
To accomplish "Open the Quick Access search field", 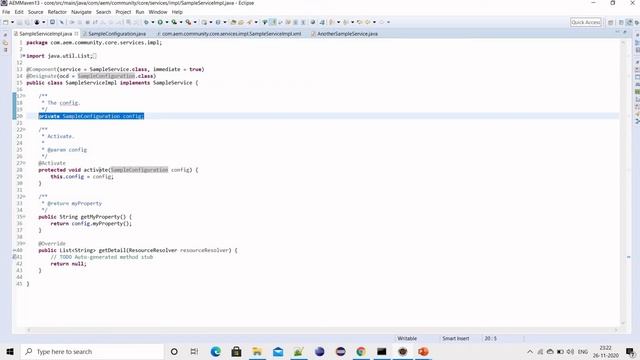I will pyautogui.click(x=585, y=22).
